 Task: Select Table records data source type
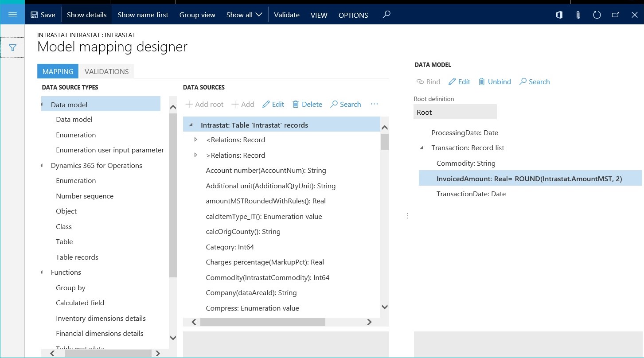77,257
